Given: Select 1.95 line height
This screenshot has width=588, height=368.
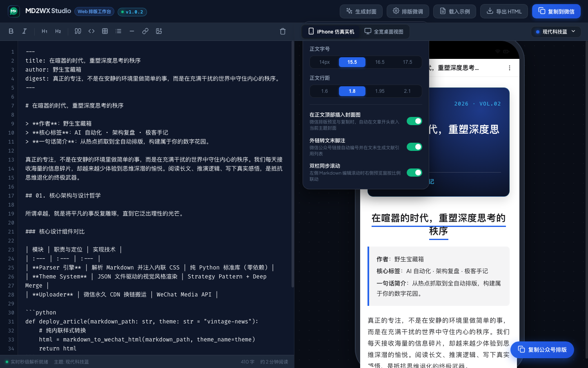Looking at the screenshot, I should (x=380, y=91).
